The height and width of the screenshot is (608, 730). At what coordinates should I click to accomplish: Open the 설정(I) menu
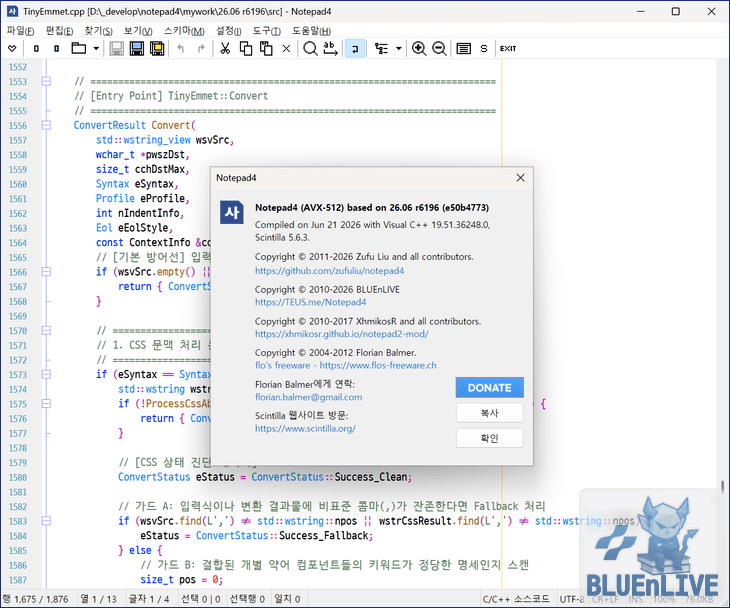228,31
